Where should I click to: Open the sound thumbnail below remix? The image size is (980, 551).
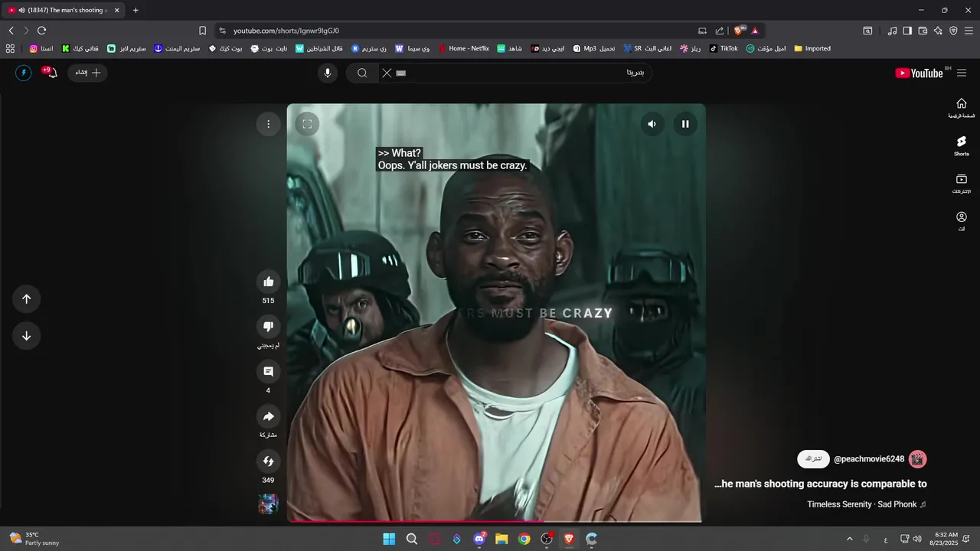[x=268, y=504]
